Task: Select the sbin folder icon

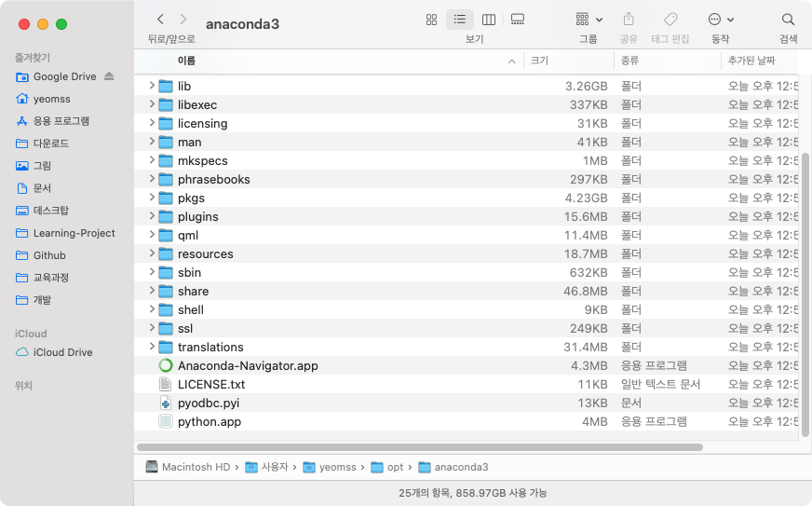Action: (x=166, y=273)
